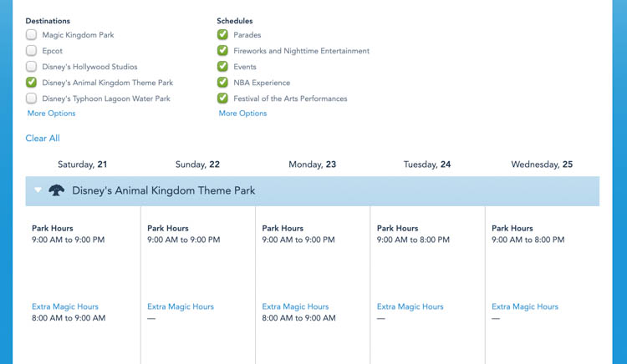
Task: Disable Fireworks and Nighttime Entertainment schedule
Action: [x=222, y=51]
